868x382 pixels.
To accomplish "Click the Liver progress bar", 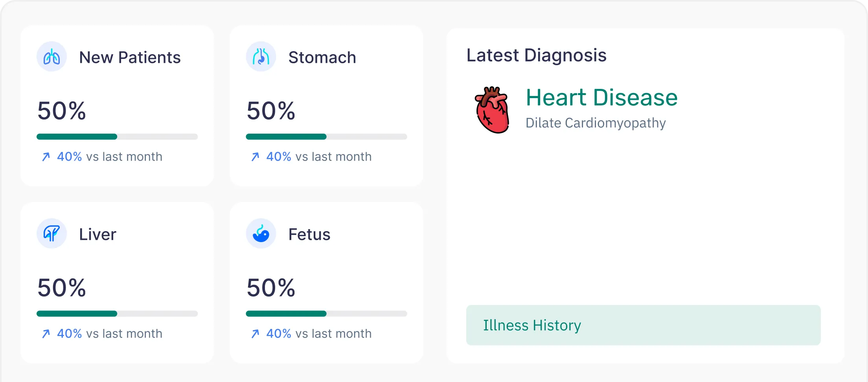I will pos(117,314).
